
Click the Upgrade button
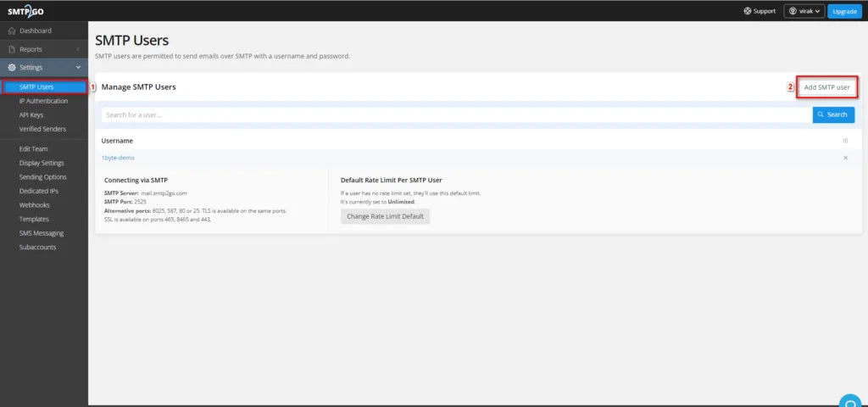(x=844, y=11)
